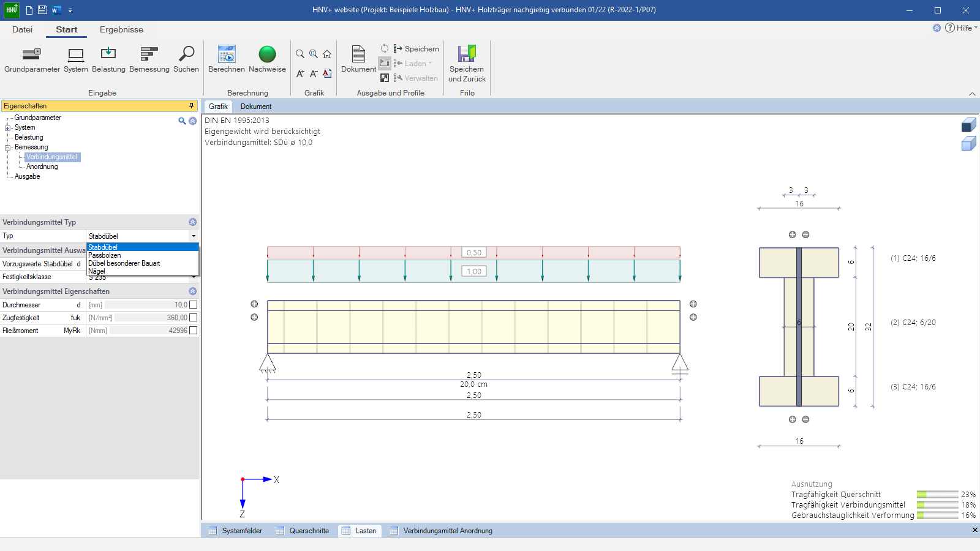The width and height of the screenshot is (980, 551).
Task: Open the font settings icon with red A
Action: 327,73
